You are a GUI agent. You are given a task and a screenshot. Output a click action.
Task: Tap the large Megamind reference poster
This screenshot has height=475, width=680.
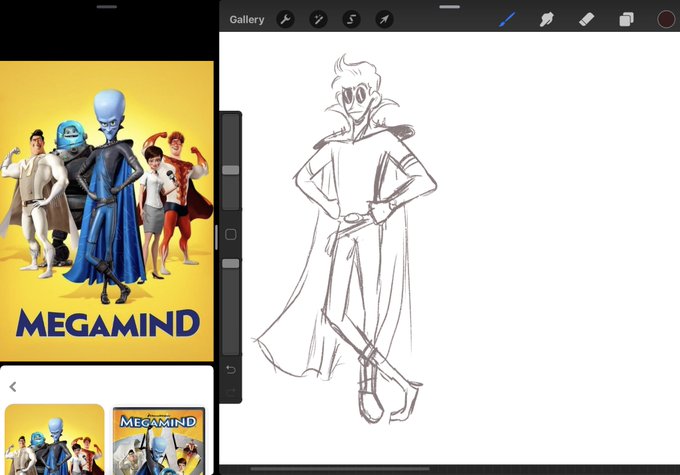click(107, 211)
